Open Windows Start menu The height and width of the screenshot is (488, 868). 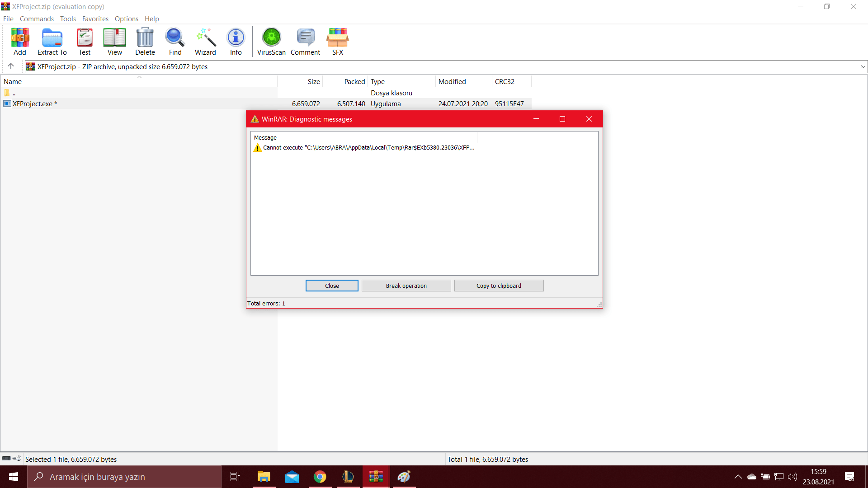14,477
